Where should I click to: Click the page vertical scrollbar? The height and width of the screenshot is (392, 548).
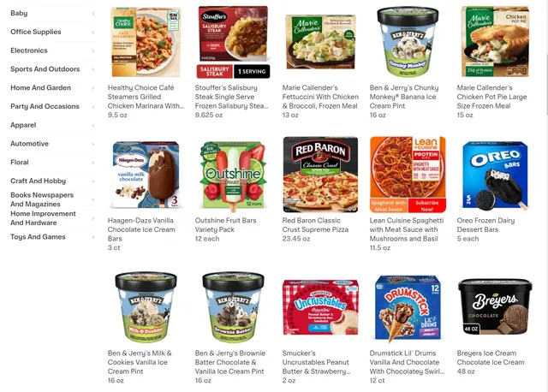click(x=546, y=84)
